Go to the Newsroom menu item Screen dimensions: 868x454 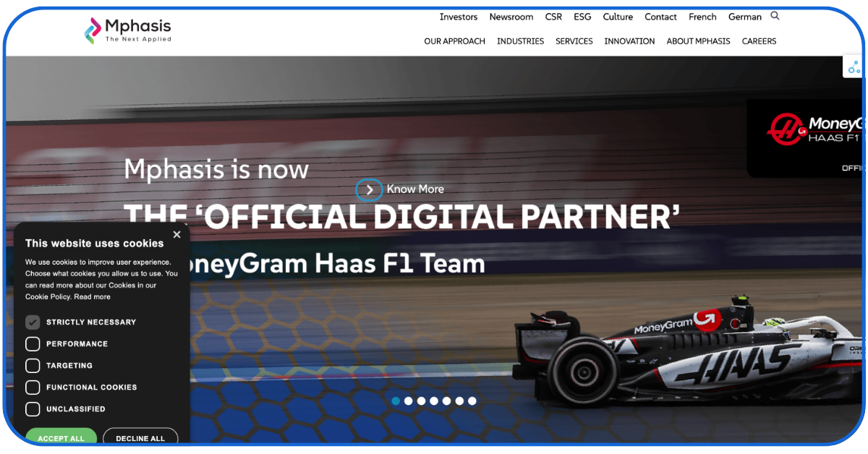pyautogui.click(x=511, y=17)
